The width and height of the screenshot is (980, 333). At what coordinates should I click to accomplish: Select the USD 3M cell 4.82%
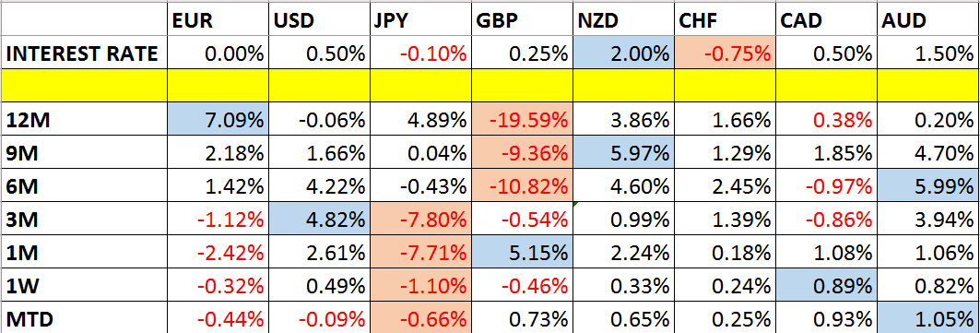click(319, 220)
